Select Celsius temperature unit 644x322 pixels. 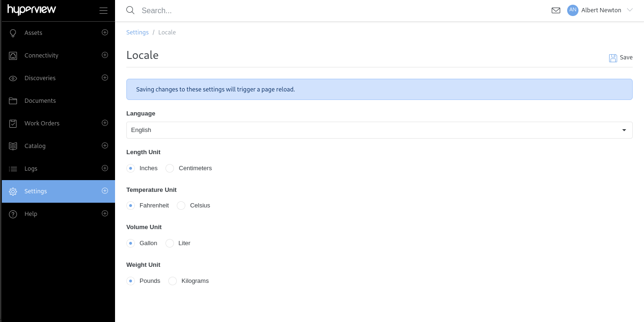tap(181, 206)
